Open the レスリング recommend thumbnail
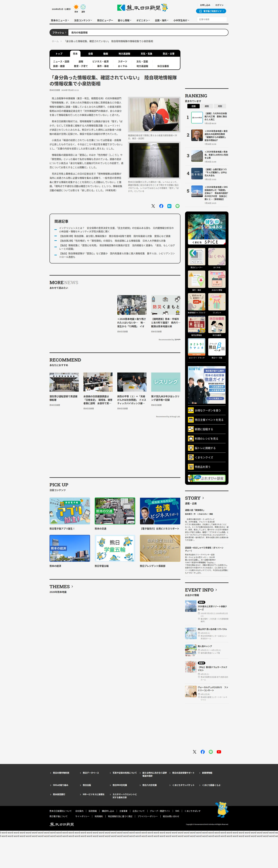 [166, 382]
